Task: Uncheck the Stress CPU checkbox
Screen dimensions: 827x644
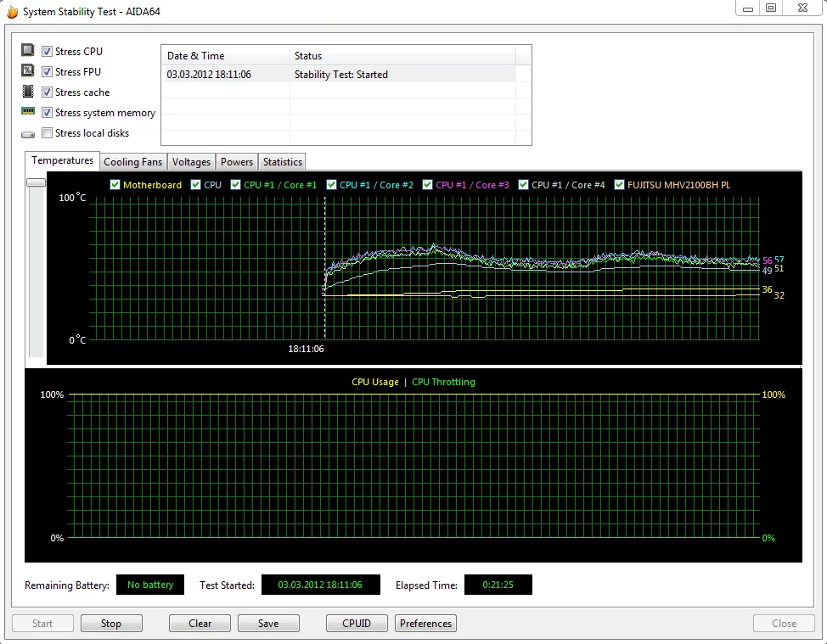Action: [x=48, y=52]
